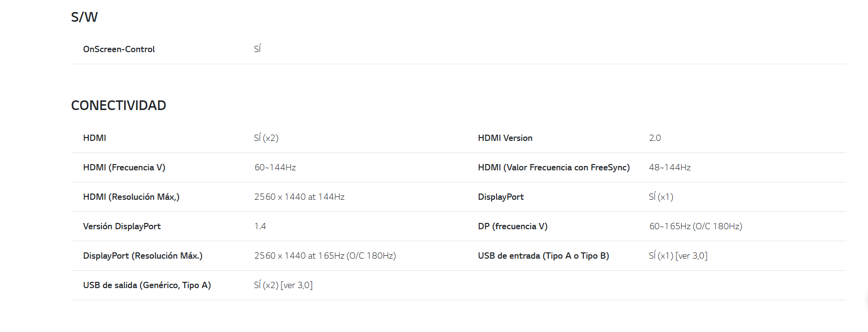Select the 2.0 HDMI version value
Screen dimensions: 868x332
point(655,138)
